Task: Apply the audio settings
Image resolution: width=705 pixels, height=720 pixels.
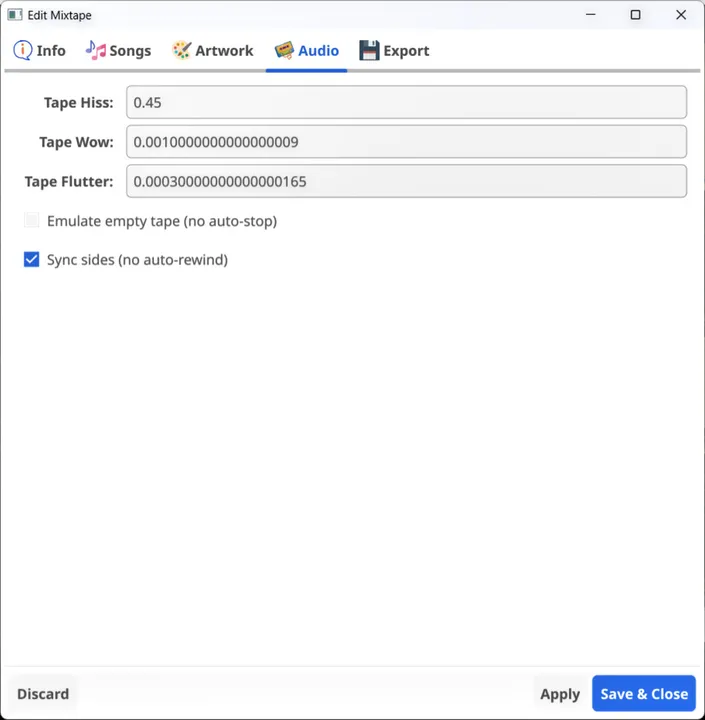Action: (x=560, y=693)
